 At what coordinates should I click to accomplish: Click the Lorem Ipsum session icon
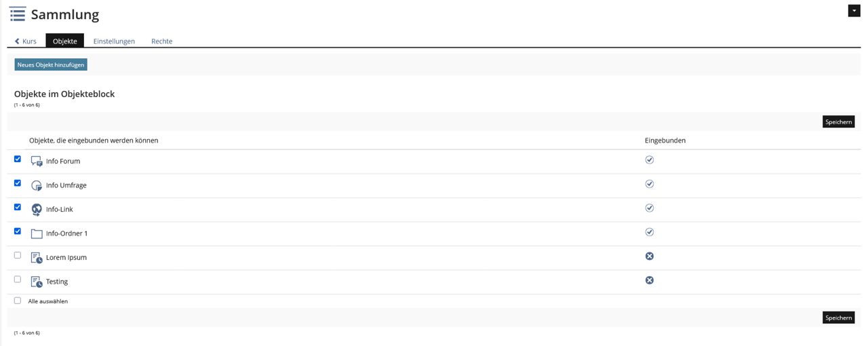pyautogui.click(x=37, y=258)
